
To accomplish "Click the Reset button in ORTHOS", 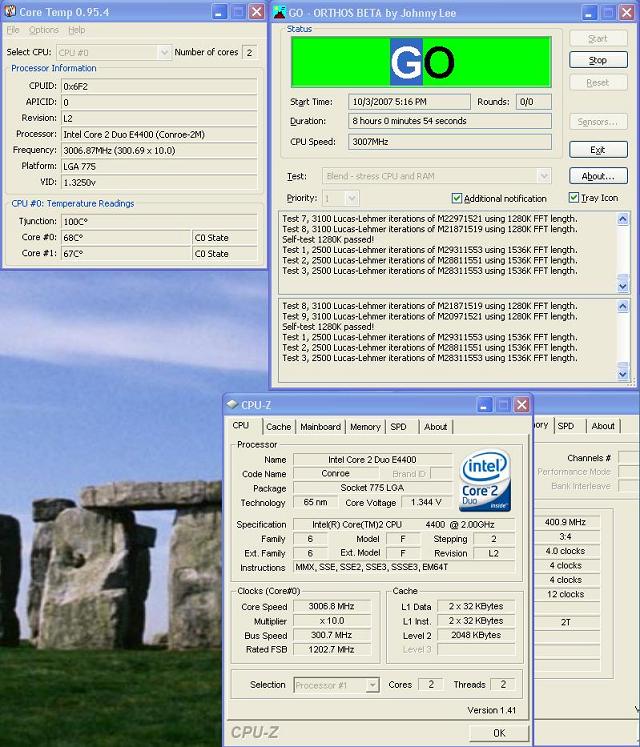I will click(x=598, y=82).
